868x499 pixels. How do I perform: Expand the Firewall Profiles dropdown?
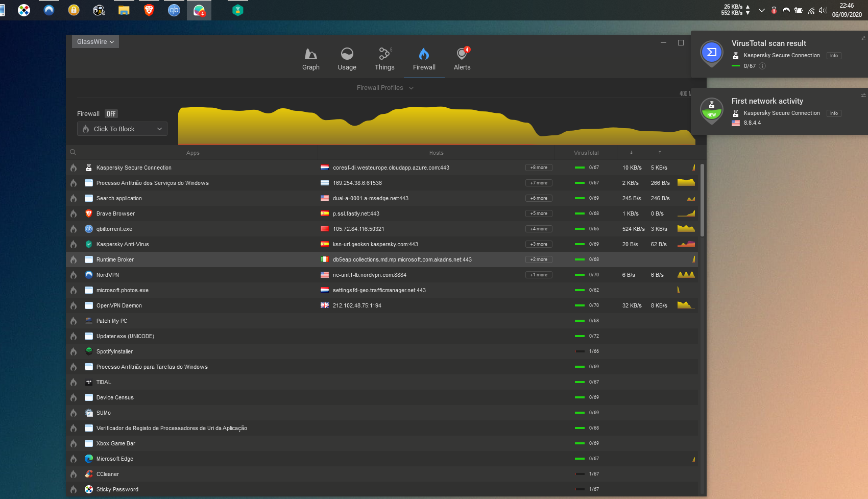(x=385, y=88)
